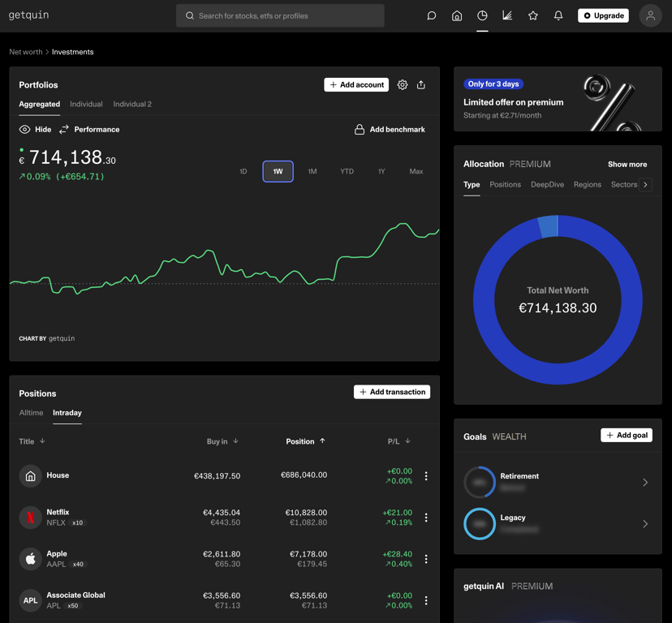Image resolution: width=672 pixels, height=623 pixels.
Task: Open the chat messages icon
Action: point(432,16)
